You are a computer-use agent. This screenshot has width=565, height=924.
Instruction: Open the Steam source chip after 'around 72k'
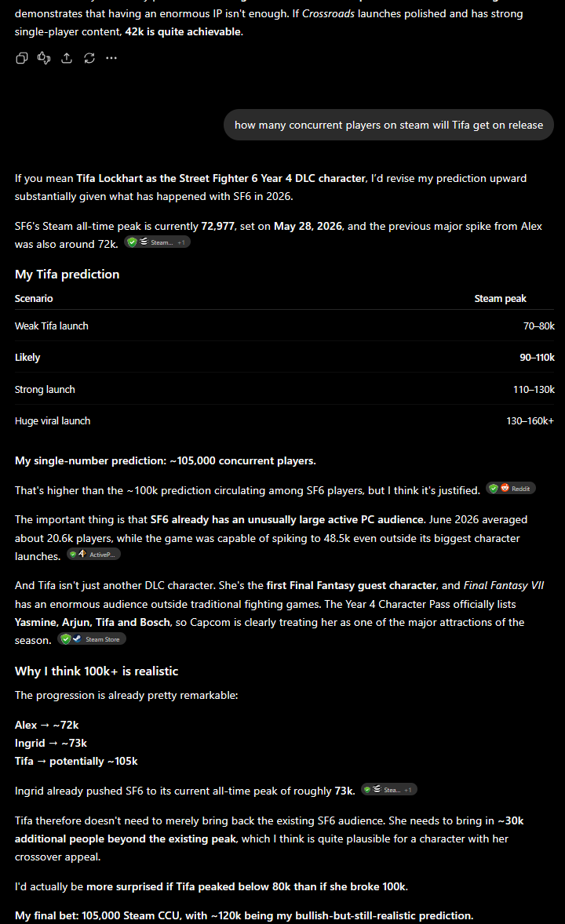click(x=157, y=242)
